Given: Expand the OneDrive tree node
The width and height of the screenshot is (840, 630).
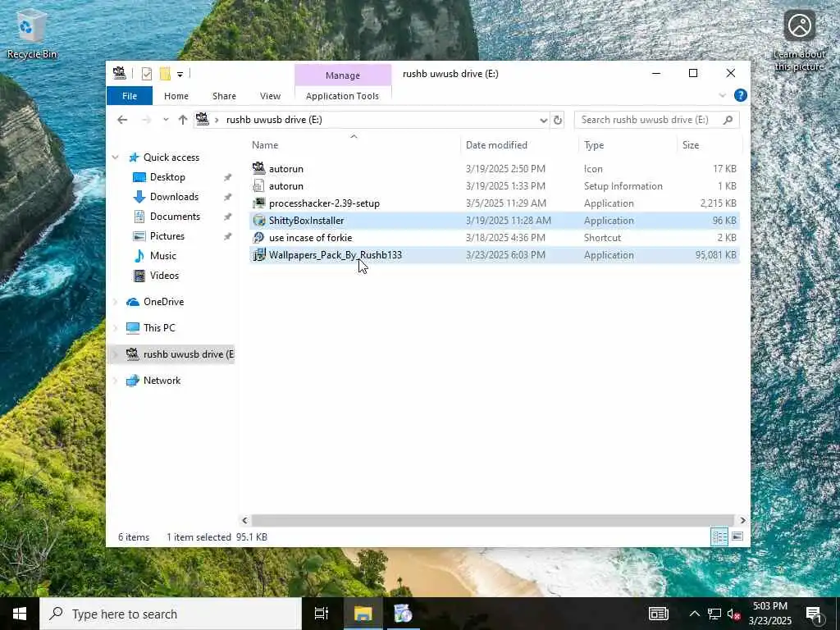Looking at the screenshot, I should point(115,302).
